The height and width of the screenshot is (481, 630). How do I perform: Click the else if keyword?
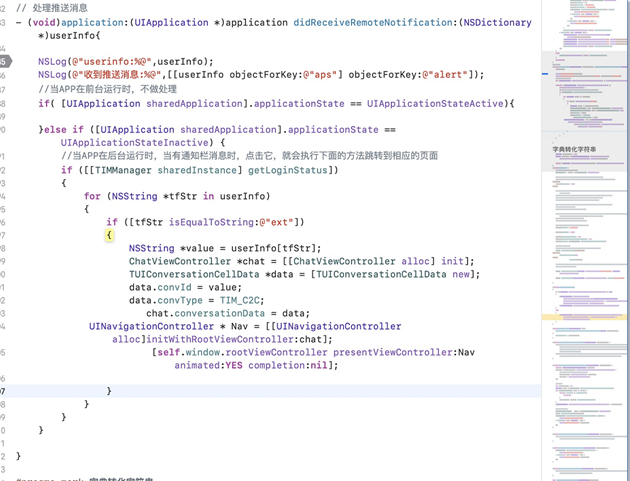(63, 130)
